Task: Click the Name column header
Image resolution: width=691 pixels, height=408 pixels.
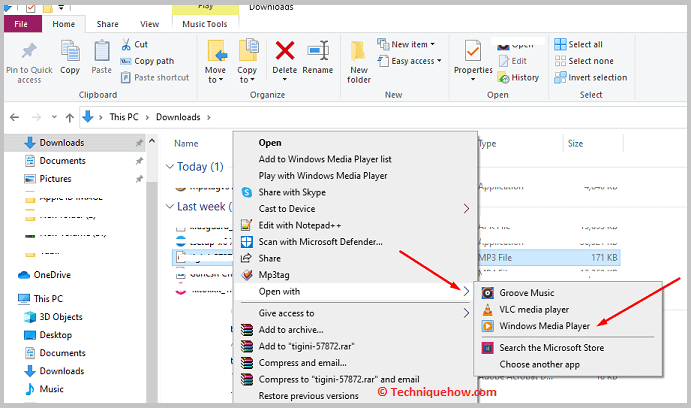Action: (186, 144)
